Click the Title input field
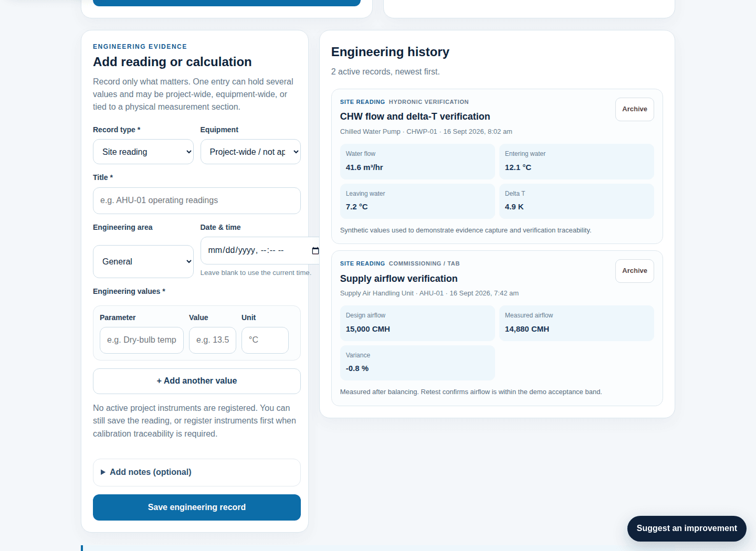This screenshot has width=756, height=551. (x=197, y=200)
